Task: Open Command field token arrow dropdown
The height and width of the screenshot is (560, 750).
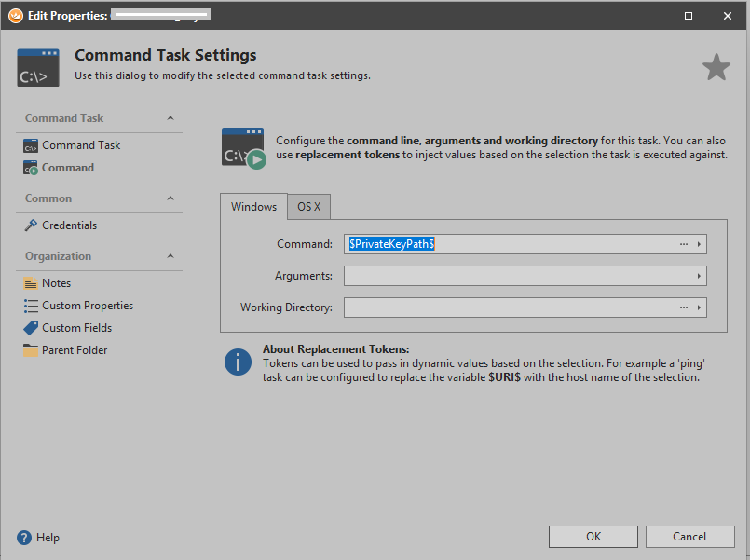Action: point(699,244)
